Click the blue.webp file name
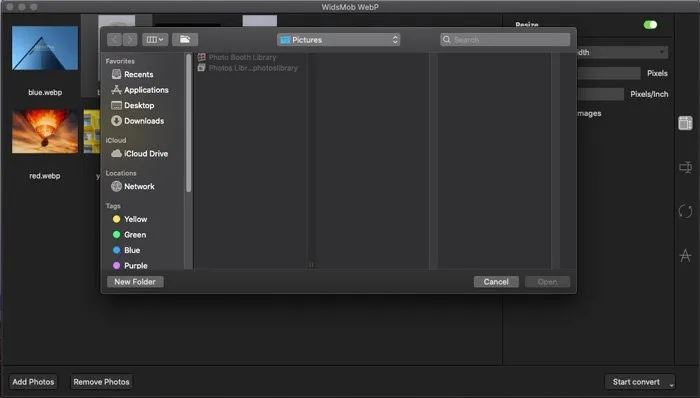 45,92
